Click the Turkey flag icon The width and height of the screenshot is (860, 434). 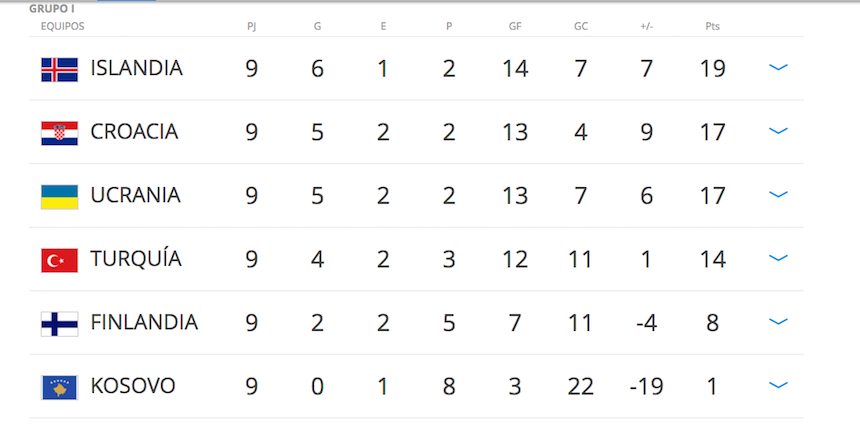[x=59, y=260]
